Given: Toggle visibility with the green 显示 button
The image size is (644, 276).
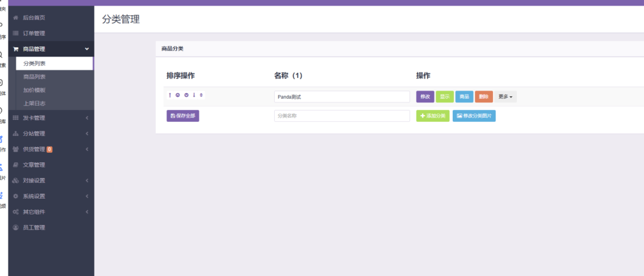Looking at the screenshot, I should [x=445, y=97].
